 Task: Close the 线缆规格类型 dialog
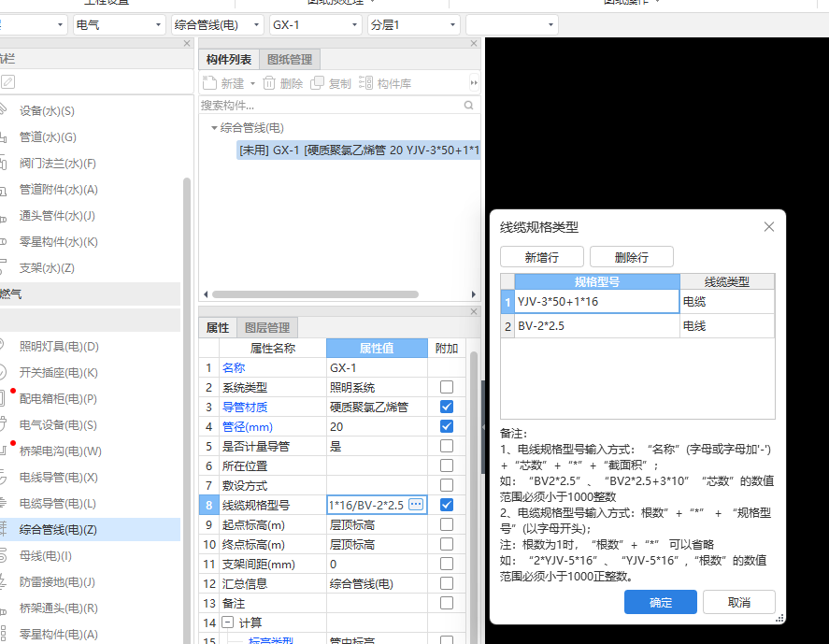click(769, 227)
